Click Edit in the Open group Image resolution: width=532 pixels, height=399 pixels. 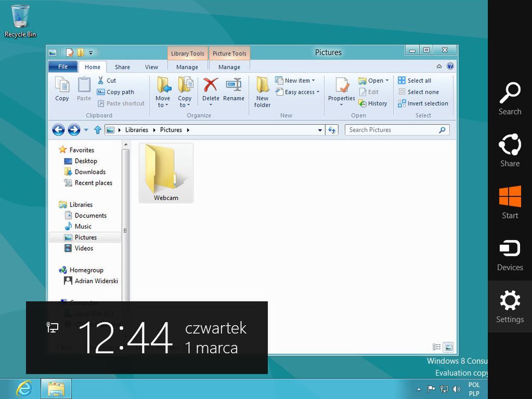pos(369,92)
